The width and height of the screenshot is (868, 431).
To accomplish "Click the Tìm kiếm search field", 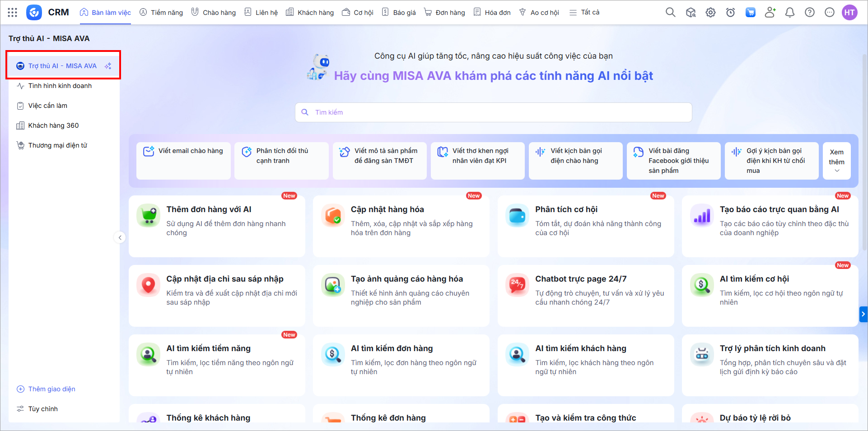I will 493,112.
